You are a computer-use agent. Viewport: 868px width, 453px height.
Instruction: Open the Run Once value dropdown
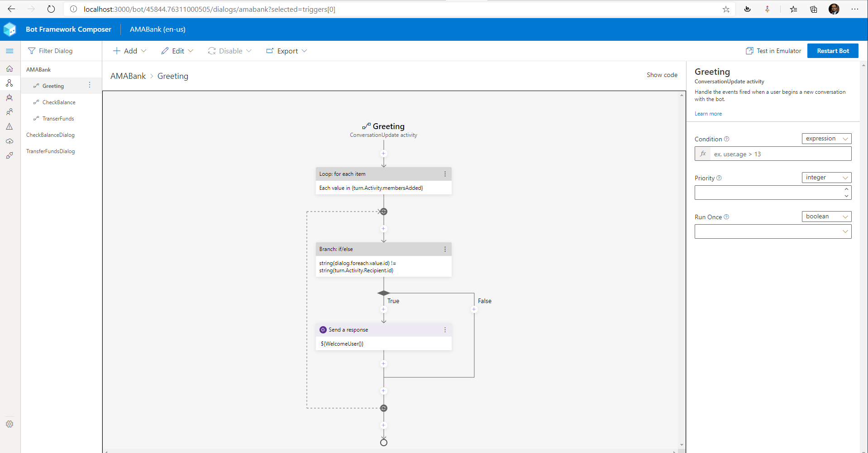tap(773, 231)
